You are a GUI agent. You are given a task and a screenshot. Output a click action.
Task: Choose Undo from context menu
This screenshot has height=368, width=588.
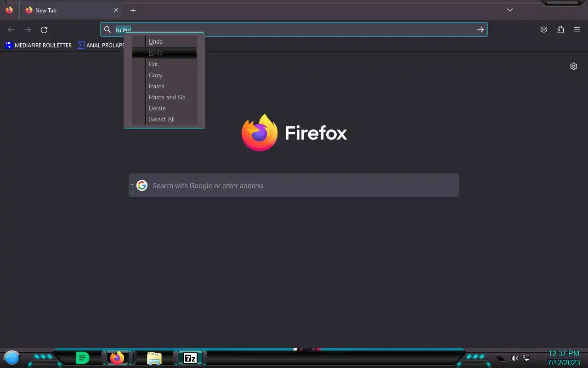(x=164, y=41)
